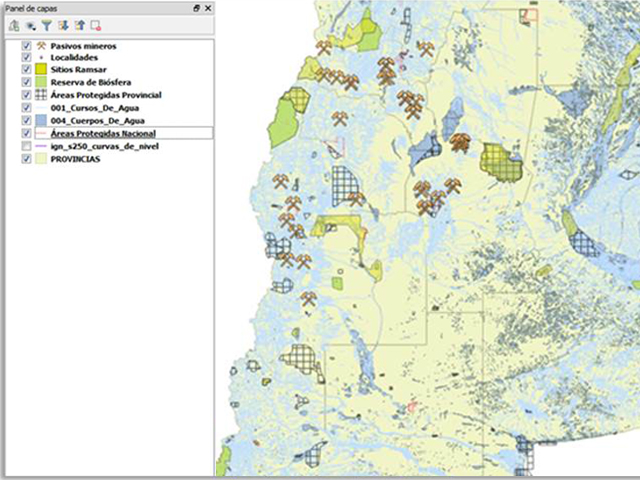This screenshot has width=640, height=480.
Task: Open the layer styling panel icon
Action: pos(14,26)
